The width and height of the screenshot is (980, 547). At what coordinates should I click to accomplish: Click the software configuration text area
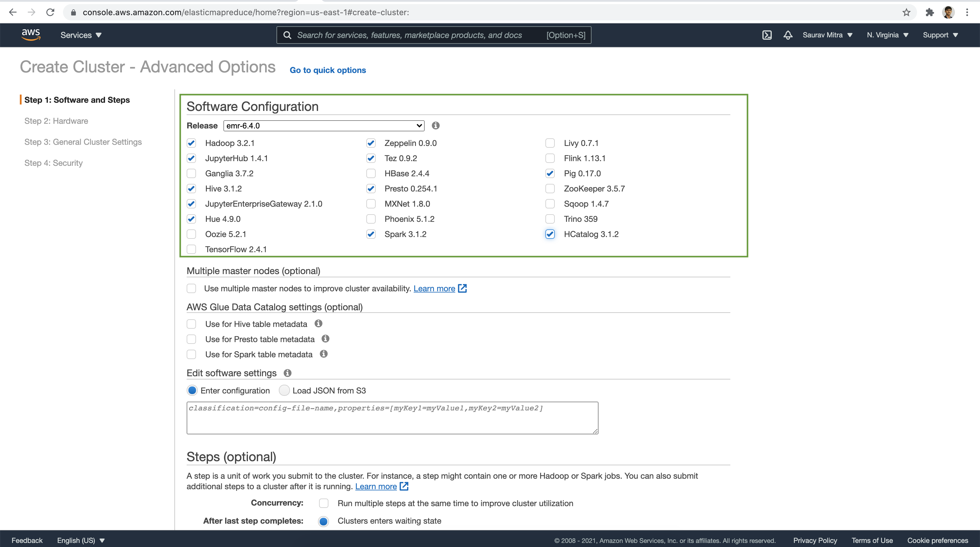tap(392, 418)
